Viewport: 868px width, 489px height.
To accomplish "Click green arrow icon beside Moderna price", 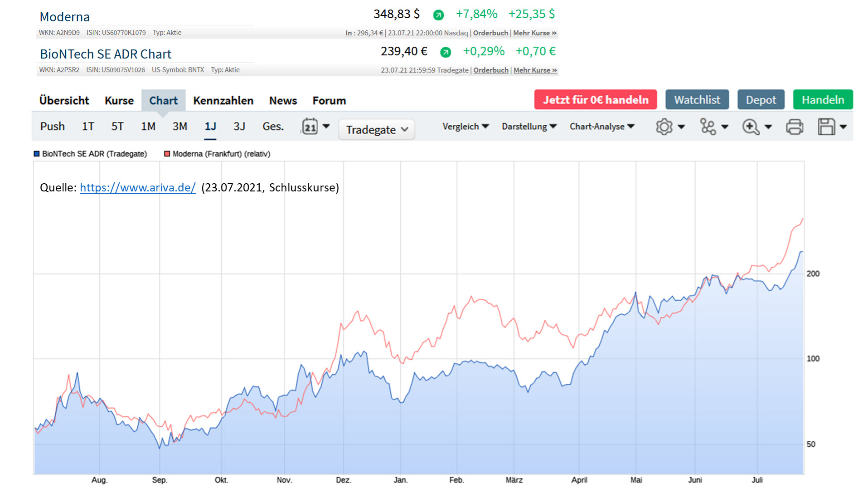I will (438, 15).
